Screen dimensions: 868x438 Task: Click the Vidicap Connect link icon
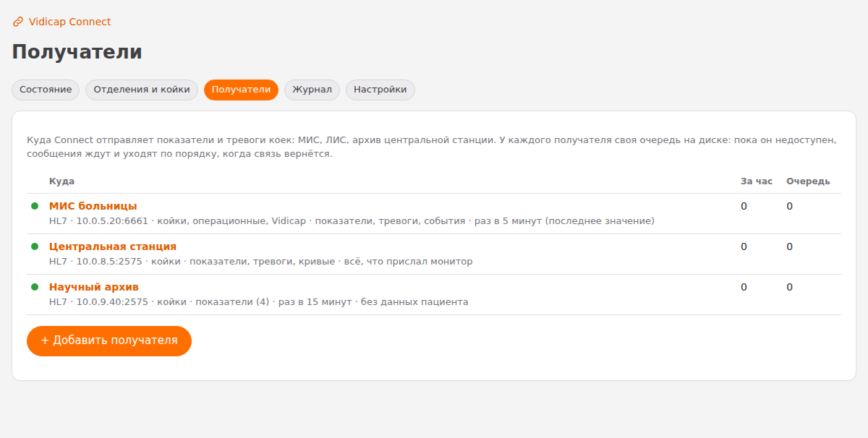18,22
